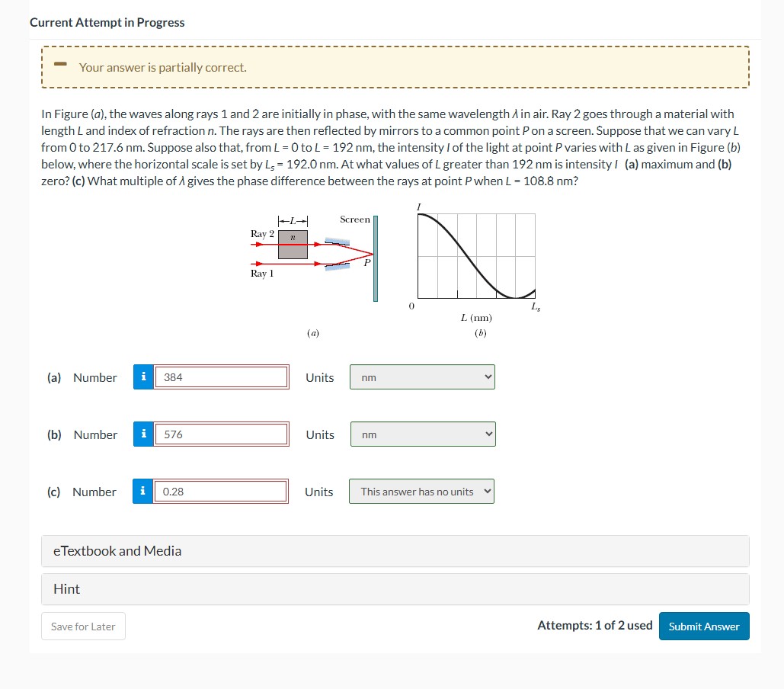The height and width of the screenshot is (689, 784).
Task: Click the Submit Answer button
Action: point(703,626)
